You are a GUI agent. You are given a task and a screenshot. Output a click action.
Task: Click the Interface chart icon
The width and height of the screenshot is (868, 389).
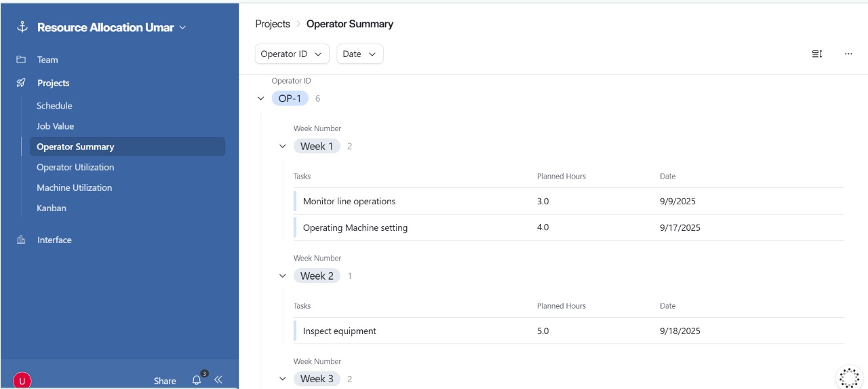coord(21,240)
